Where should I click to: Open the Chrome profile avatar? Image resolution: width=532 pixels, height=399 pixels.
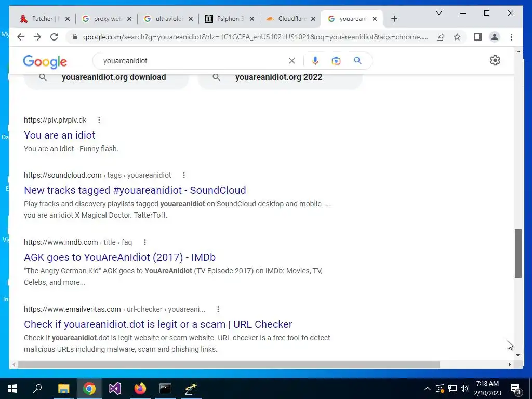point(495,37)
